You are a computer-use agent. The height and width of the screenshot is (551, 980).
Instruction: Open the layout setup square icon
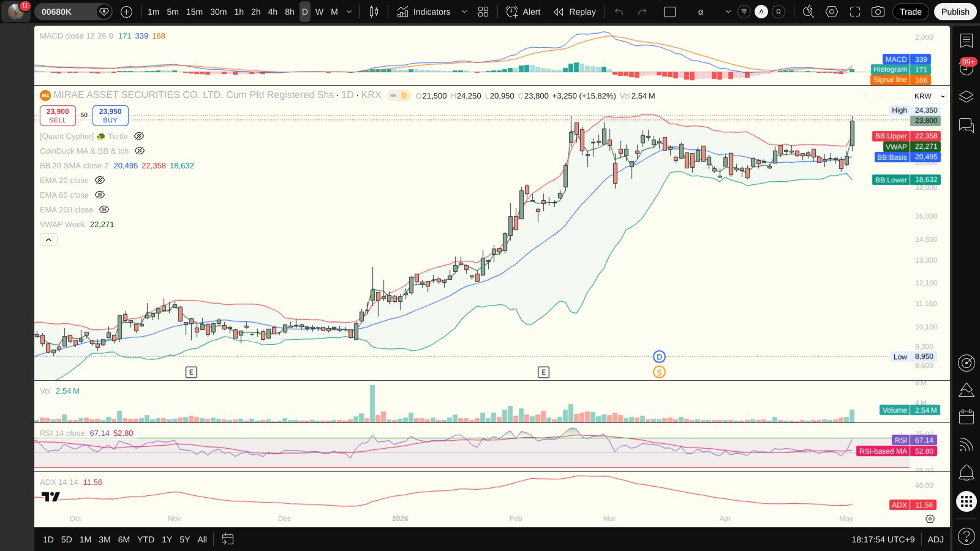coord(669,12)
